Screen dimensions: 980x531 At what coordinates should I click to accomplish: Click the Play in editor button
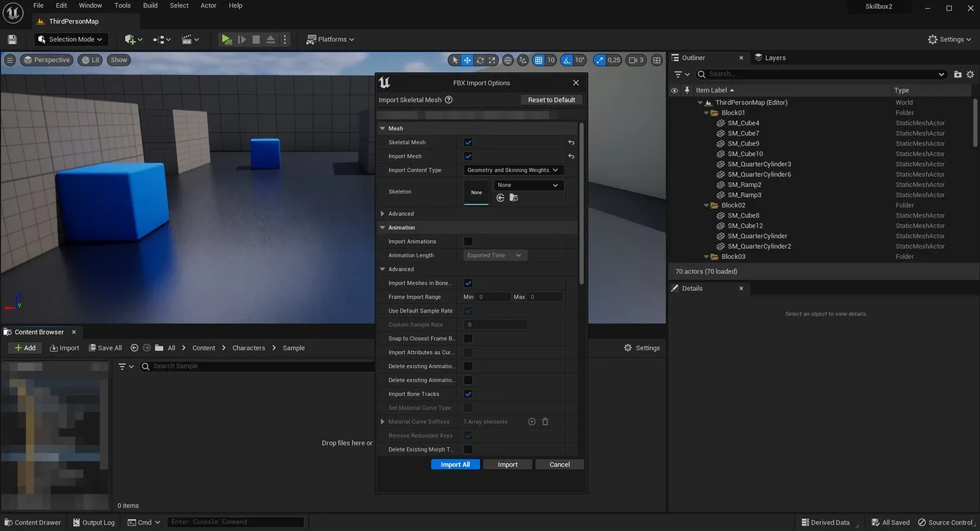pyautogui.click(x=226, y=39)
